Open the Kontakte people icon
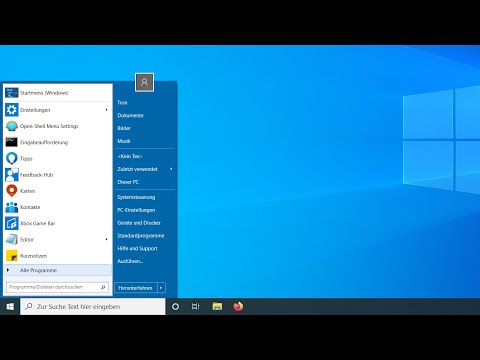This screenshot has width=480, height=360. click(x=12, y=207)
